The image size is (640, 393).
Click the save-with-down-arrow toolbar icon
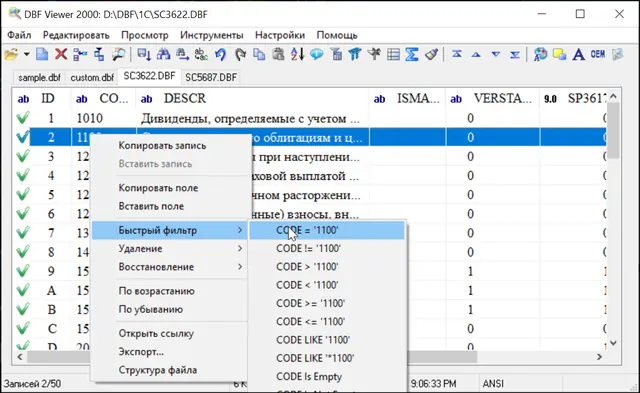click(144, 54)
